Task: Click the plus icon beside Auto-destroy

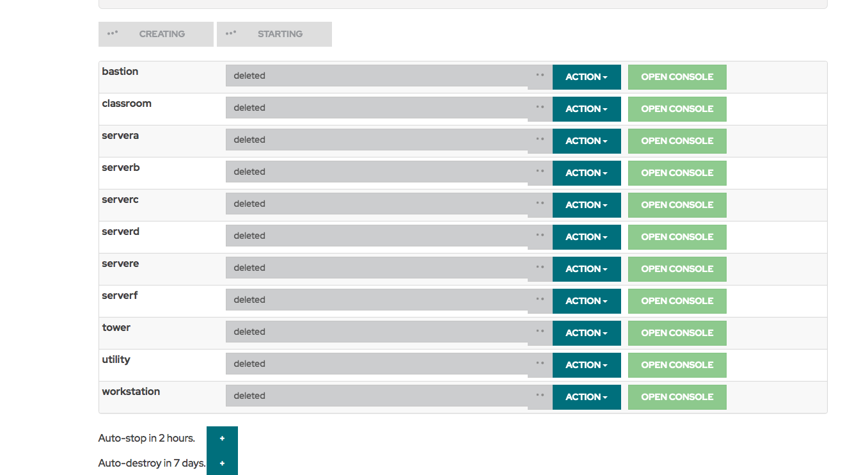Action: coord(222,463)
